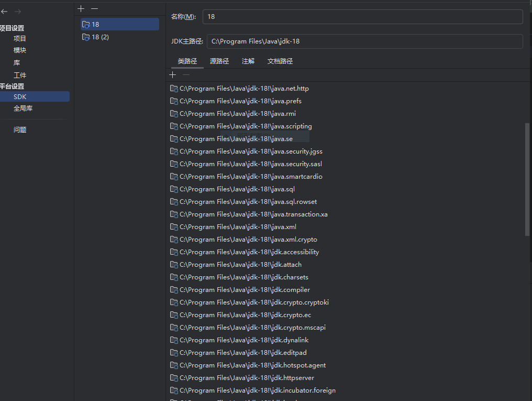
Task: Click folder icon of jdk.attach row
Action: [x=174, y=265]
